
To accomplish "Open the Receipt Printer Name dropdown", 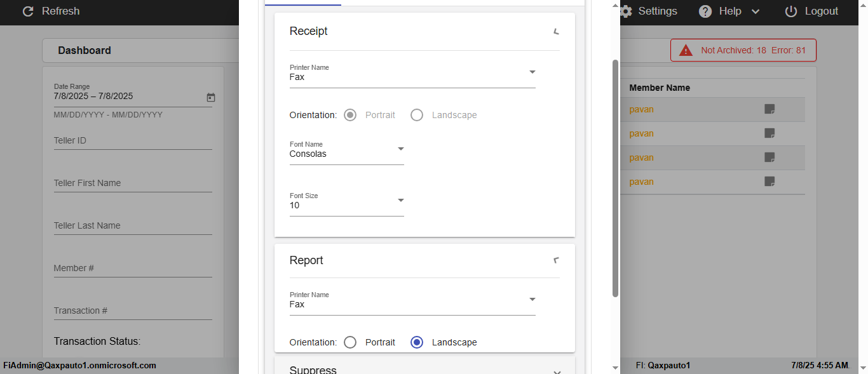I will click(x=532, y=72).
